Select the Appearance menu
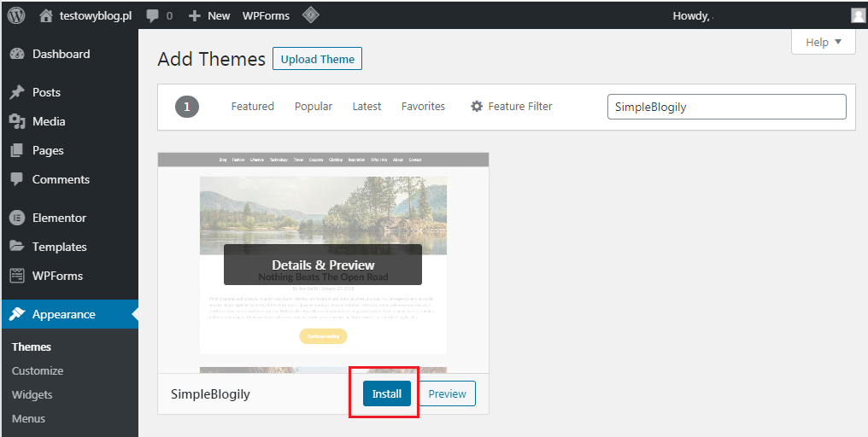 tap(70, 314)
